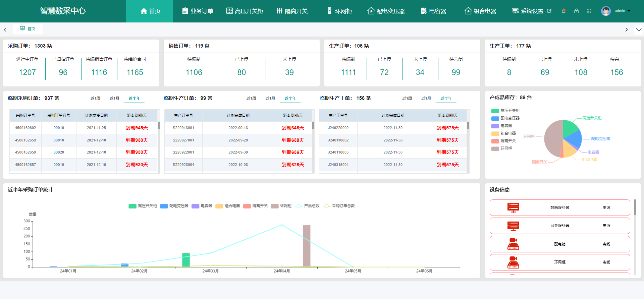
Task: Expand the admin user dropdown arrow
Action: click(x=629, y=11)
